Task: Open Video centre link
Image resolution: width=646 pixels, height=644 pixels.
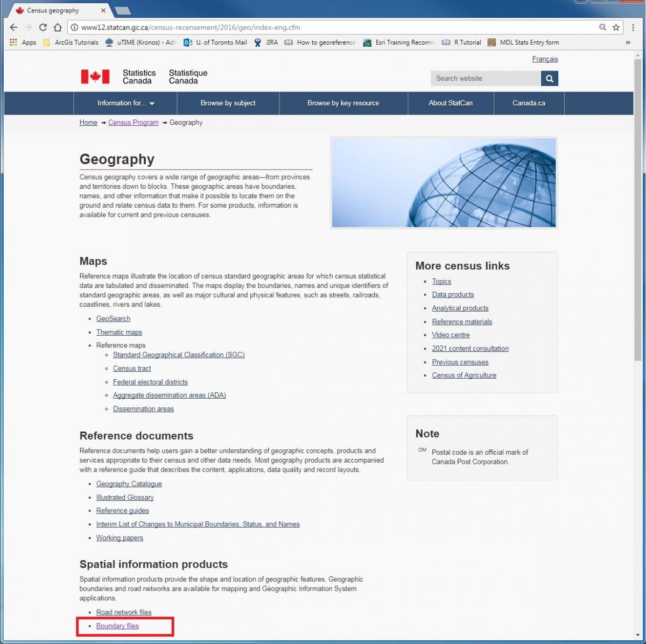Action: coord(451,335)
